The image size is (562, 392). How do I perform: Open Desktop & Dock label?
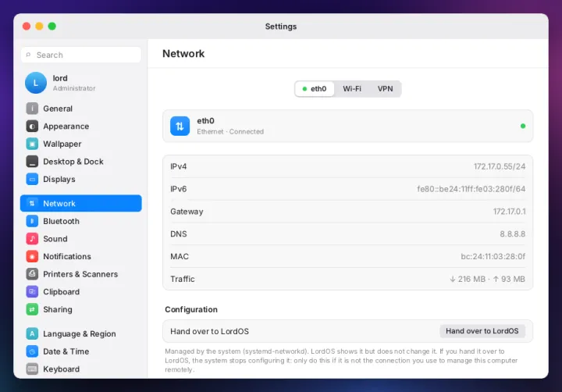[73, 162]
